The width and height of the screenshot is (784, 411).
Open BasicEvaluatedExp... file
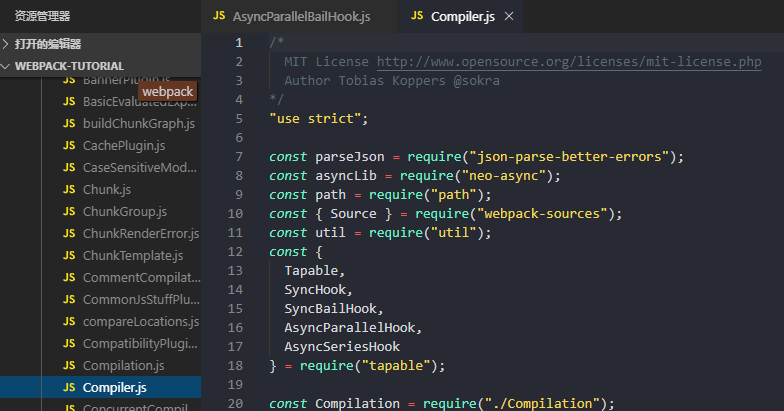pos(140,102)
